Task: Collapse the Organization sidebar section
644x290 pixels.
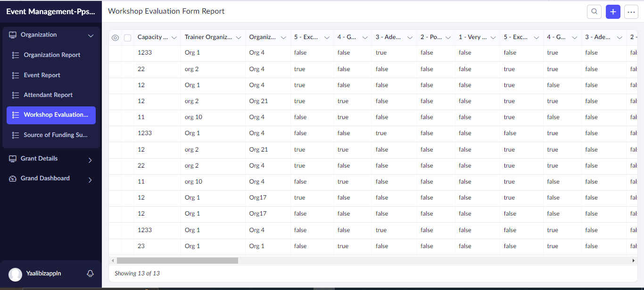Action: click(91, 35)
